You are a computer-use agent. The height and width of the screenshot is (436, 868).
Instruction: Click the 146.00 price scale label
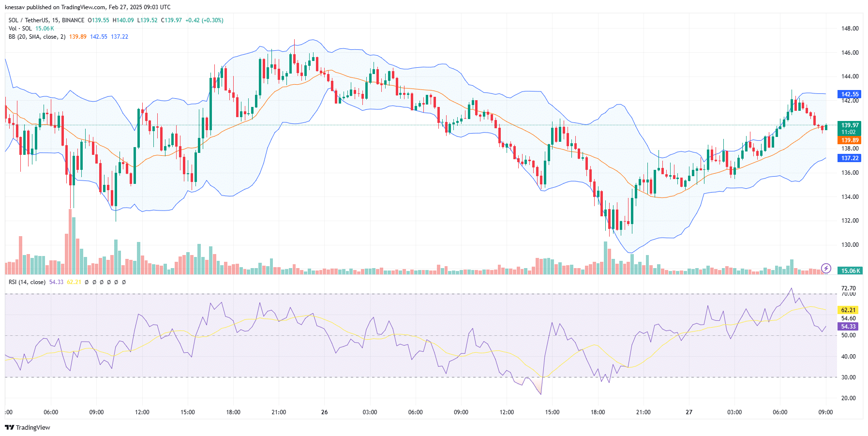coord(850,53)
